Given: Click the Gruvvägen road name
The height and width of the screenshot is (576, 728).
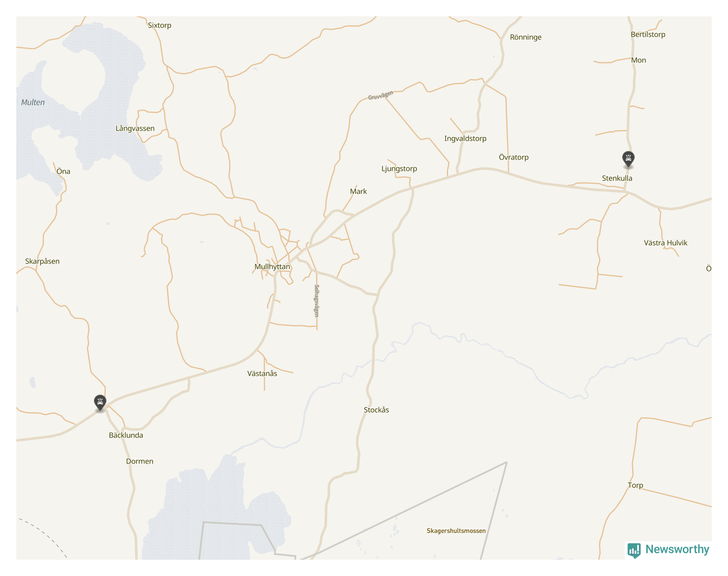Looking at the screenshot, I should pyautogui.click(x=380, y=96).
